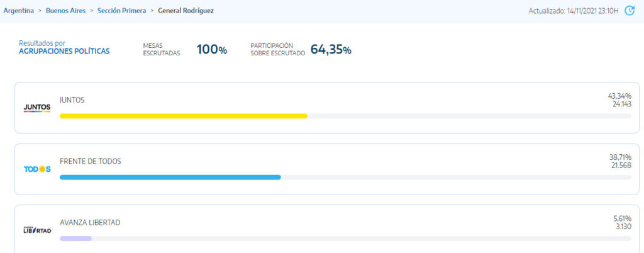Click the Avanza Libertad party logo
Image resolution: width=644 pixels, height=253 pixels.
(37, 230)
